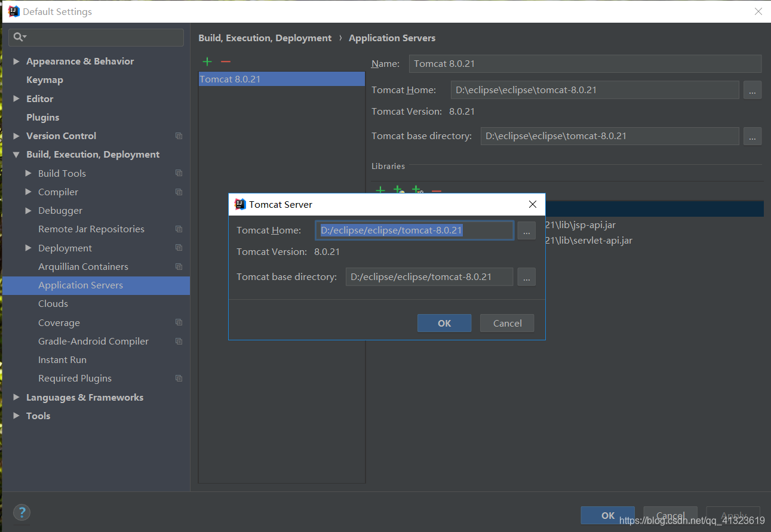
Task: Open the help question mark icon
Action: click(x=21, y=512)
